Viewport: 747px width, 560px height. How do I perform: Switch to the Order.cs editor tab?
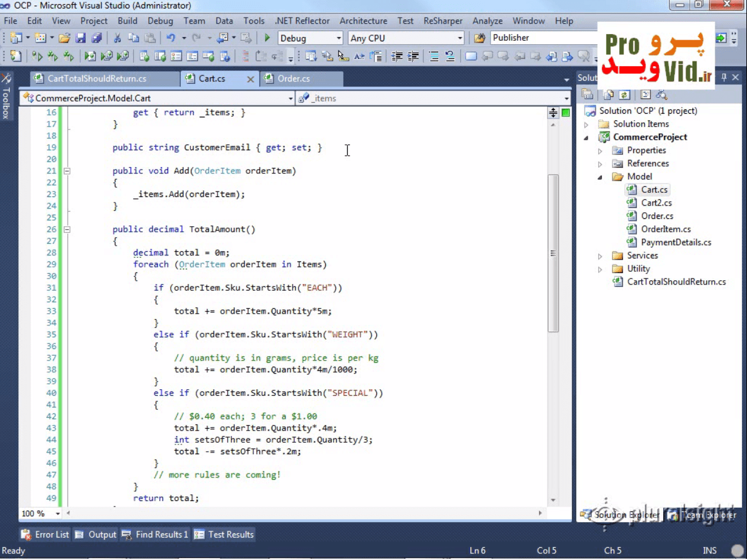(x=294, y=78)
